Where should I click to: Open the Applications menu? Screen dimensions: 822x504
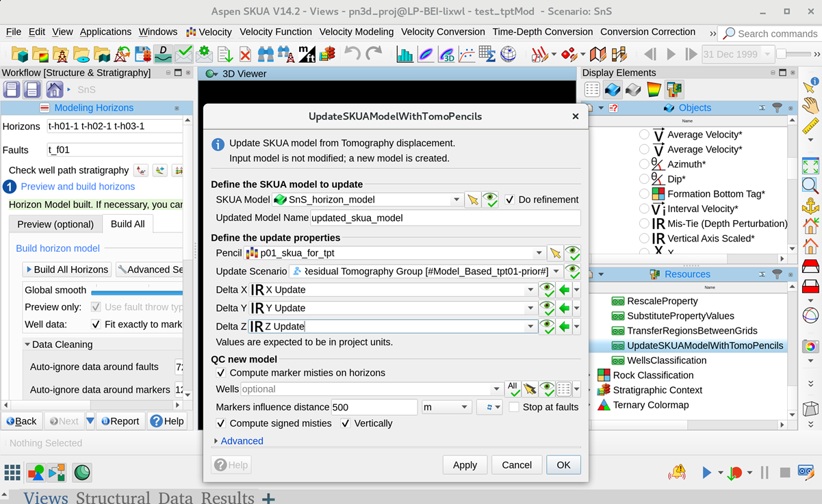pyautogui.click(x=105, y=31)
